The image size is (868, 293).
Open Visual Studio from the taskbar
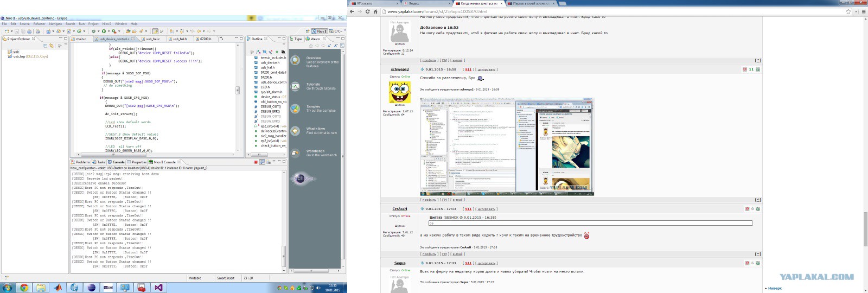point(158,288)
